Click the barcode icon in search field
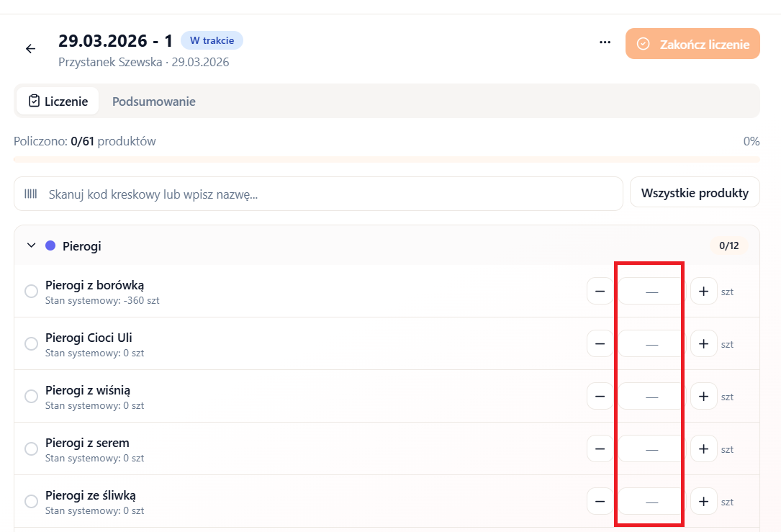Viewport: 781px width, 532px height. click(x=31, y=194)
